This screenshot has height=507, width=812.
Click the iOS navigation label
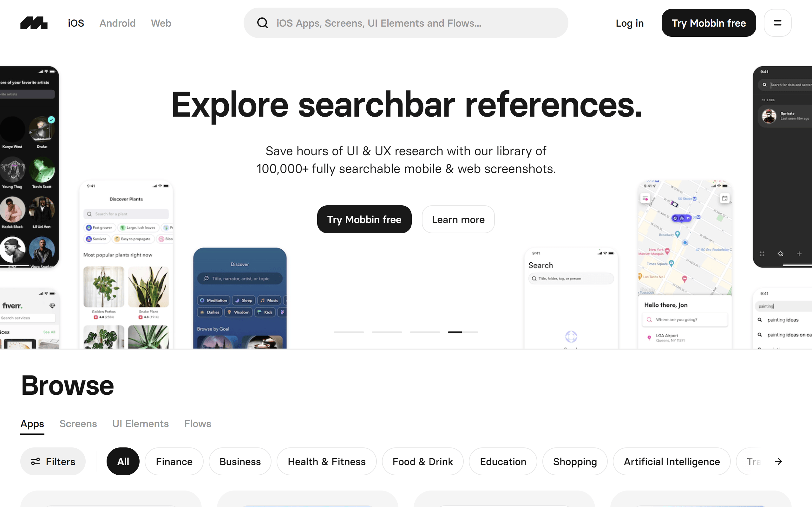tap(76, 23)
